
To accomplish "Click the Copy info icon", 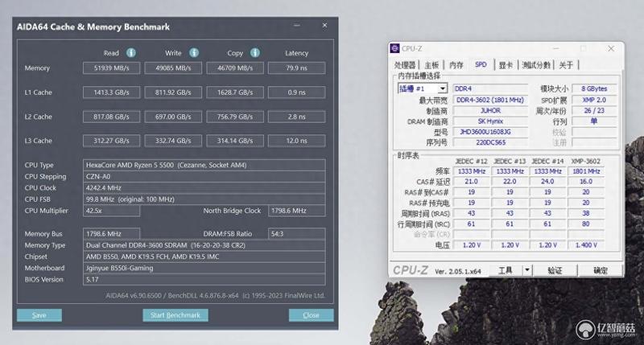I will (x=255, y=52).
